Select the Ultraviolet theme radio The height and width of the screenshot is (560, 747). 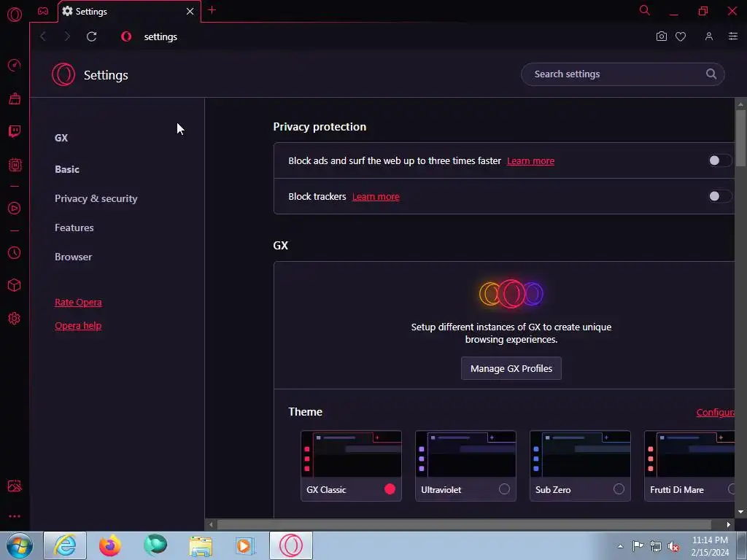504,489
